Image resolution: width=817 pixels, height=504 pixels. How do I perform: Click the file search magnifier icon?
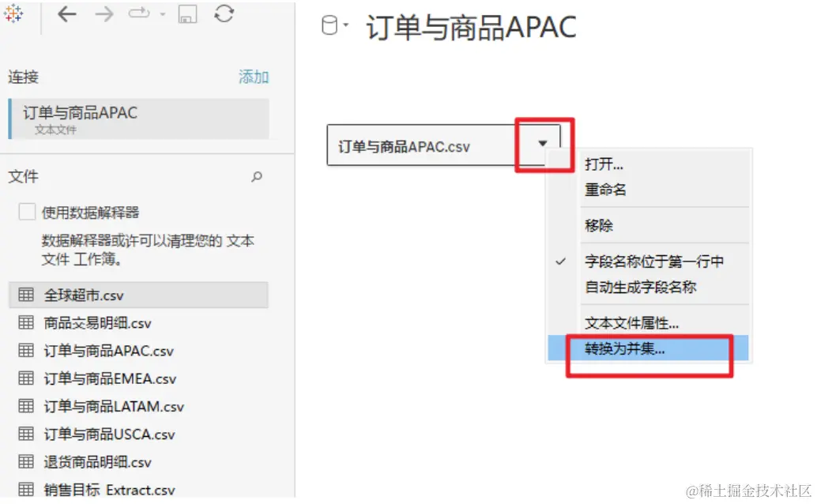click(x=256, y=177)
